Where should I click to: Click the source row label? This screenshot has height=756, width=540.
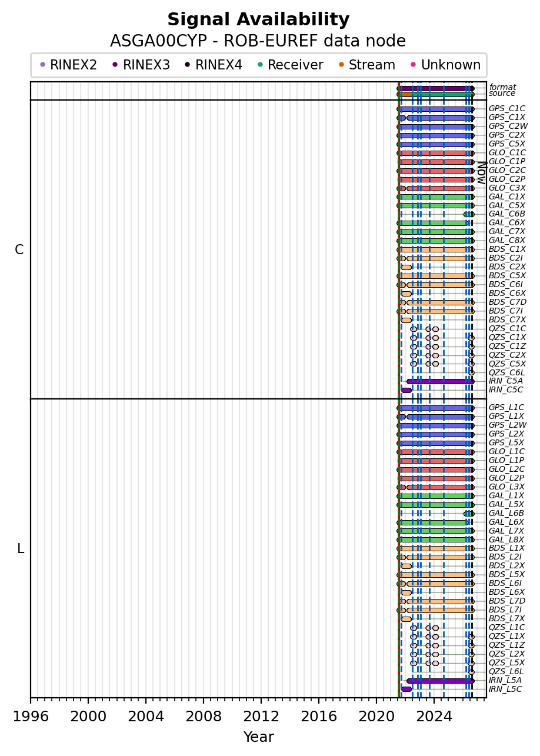pyautogui.click(x=502, y=94)
